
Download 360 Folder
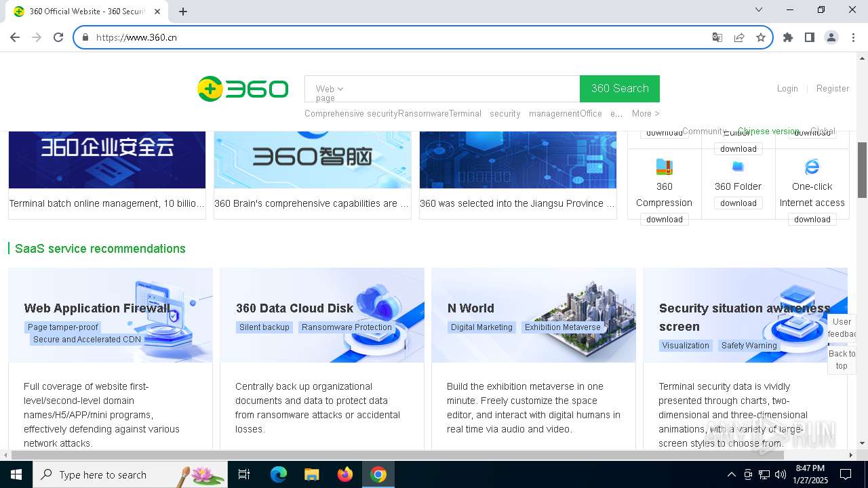738,203
